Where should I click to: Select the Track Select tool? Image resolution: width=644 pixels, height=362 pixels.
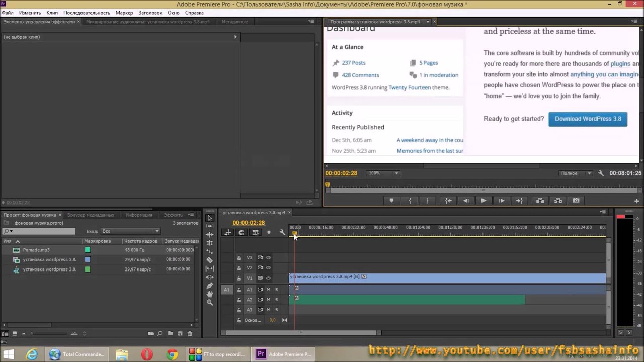[210, 226]
